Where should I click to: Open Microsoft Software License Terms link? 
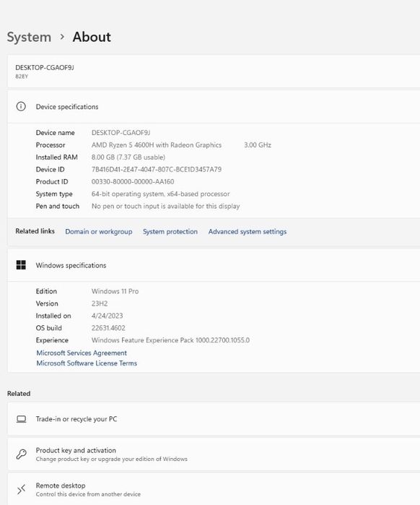(x=87, y=363)
